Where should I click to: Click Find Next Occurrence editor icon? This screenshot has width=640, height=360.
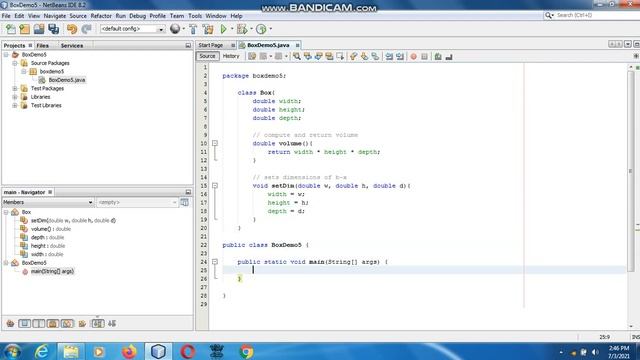click(x=318, y=56)
